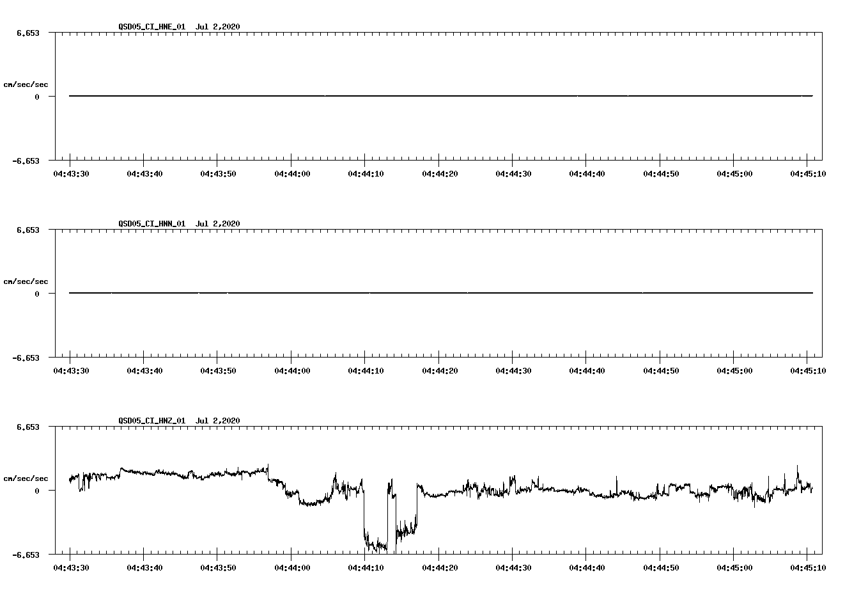
Task: Click the flat zero trace in HNE plot
Action: [x=441, y=96]
